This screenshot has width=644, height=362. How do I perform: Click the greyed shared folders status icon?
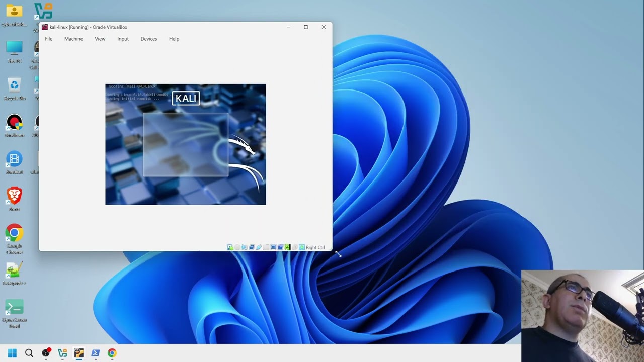[266, 247]
